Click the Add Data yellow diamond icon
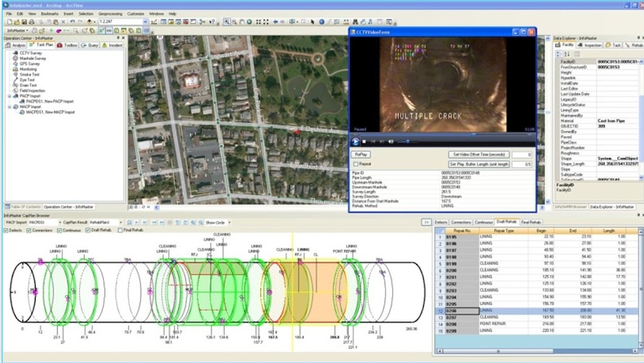 click(88, 22)
